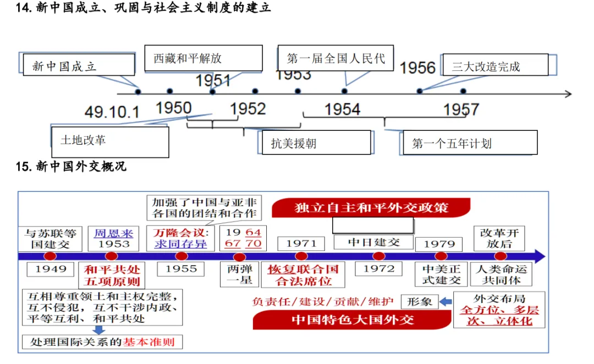Open the 周恩来 underlined link
Image resolution: width=594 pixels, height=364 pixels.
point(113,233)
